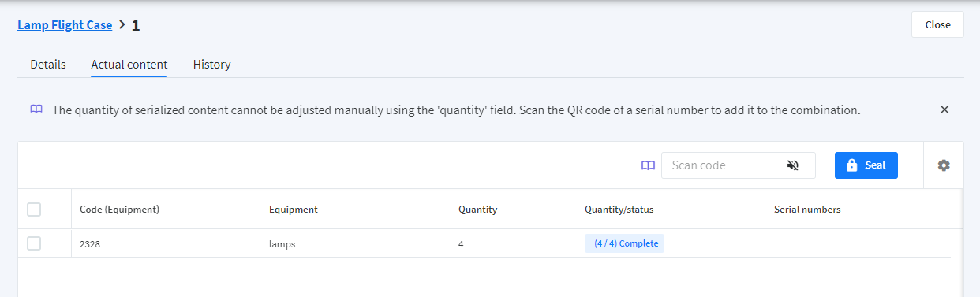Click the settings gear icon
This screenshot has width=980, height=297.
coord(944,165)
